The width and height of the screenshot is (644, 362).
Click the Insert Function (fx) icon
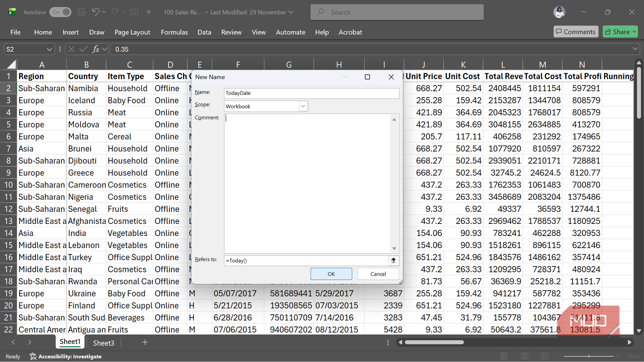pos(96,49)
